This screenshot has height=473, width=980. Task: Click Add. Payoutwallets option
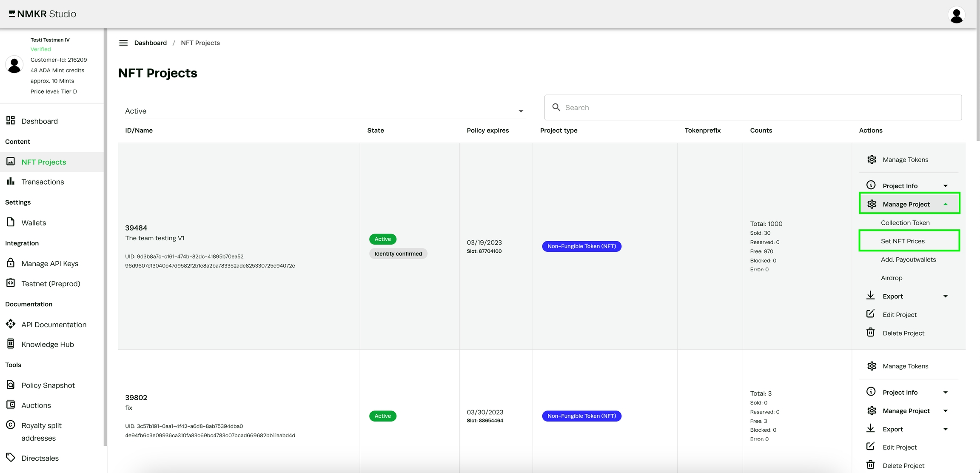908,259
